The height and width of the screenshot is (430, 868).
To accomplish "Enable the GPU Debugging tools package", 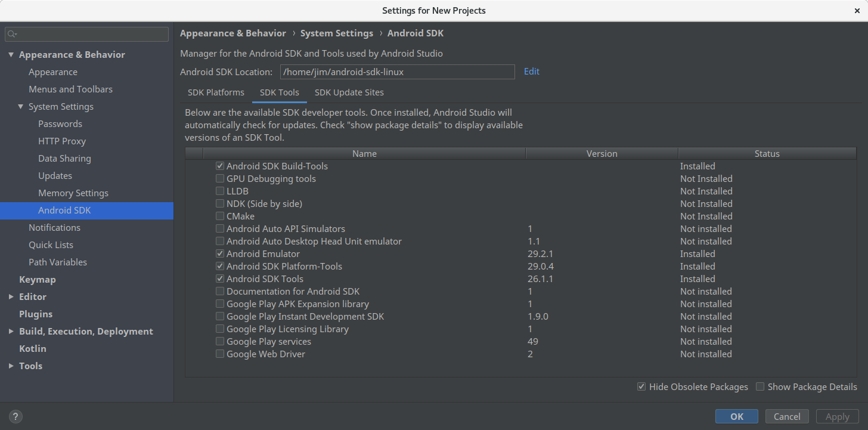I will (x=220, y=178).
